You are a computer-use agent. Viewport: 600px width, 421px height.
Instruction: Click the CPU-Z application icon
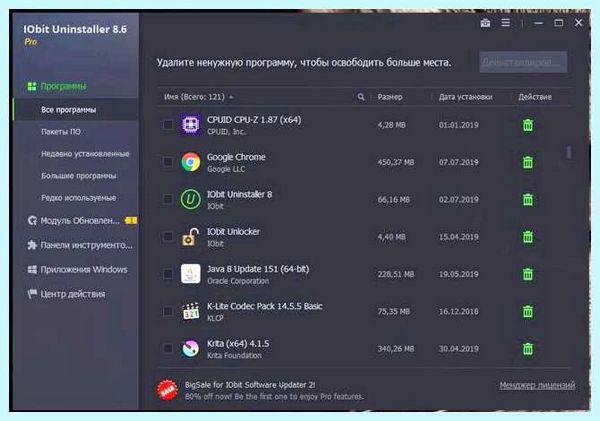click(191, 125)
